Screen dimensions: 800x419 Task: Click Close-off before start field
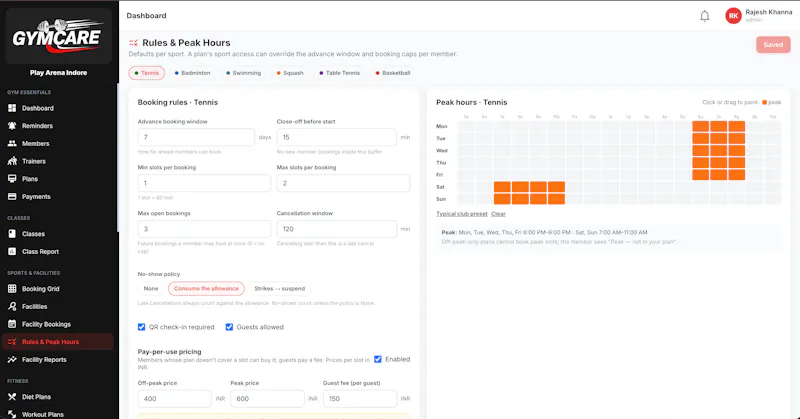(337, 137)
